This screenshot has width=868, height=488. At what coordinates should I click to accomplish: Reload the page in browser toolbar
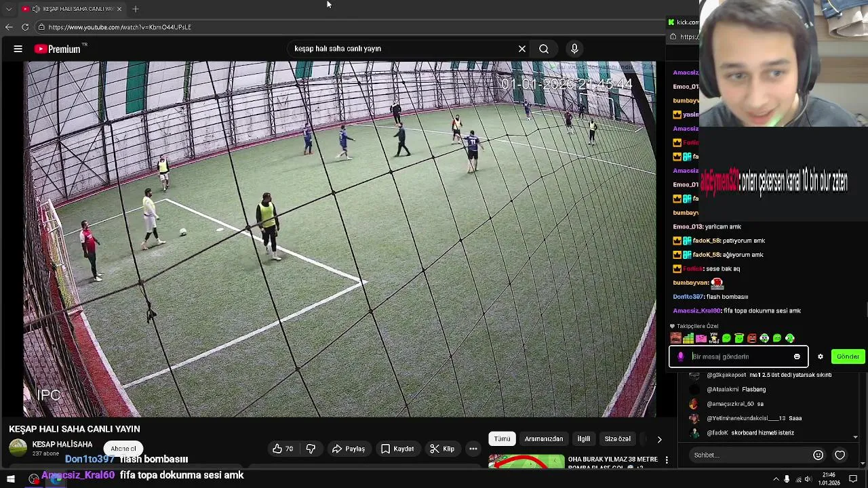25,27
